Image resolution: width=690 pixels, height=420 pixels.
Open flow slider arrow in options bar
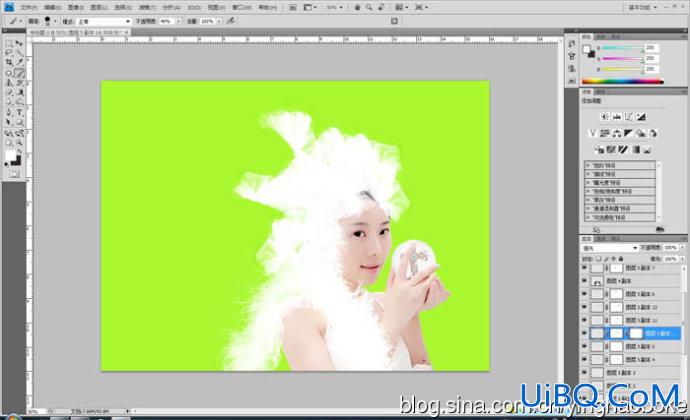[219, 21]
